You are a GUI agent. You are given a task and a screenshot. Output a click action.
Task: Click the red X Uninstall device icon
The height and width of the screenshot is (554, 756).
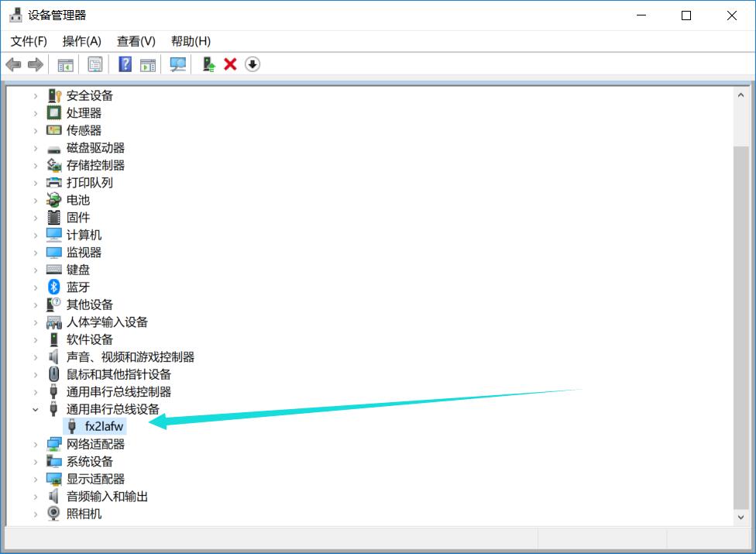(231, 64)
